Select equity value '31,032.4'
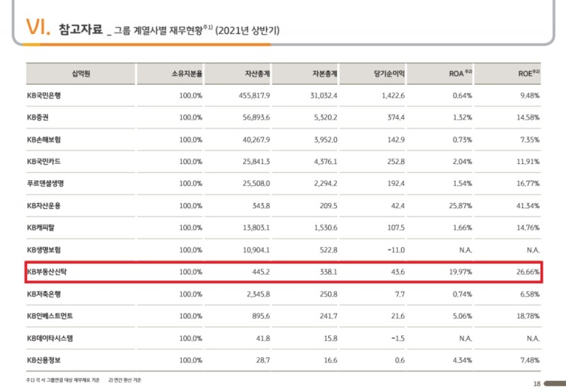 tap(324, 96)
